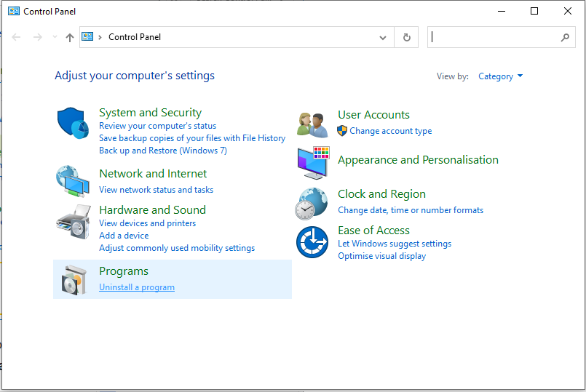The width and height of the screenshot is (586, 392).
Task: Click the Search Control Panel field
Action: coord(494,37)
